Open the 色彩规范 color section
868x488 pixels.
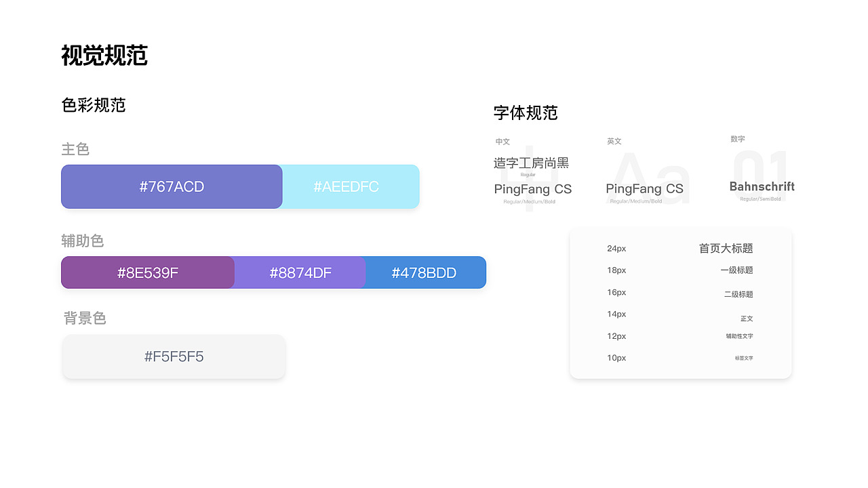[94, 105]
